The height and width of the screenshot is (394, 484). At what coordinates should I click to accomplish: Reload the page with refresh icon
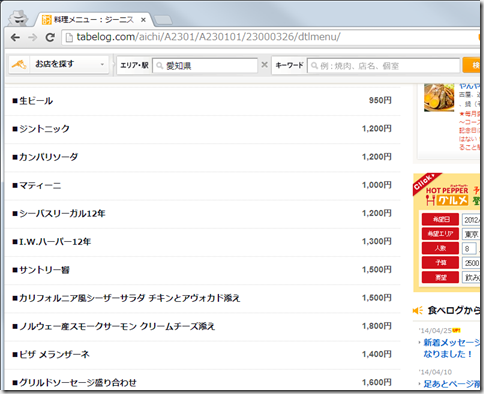pyautogui.click(x=50, y=37)
